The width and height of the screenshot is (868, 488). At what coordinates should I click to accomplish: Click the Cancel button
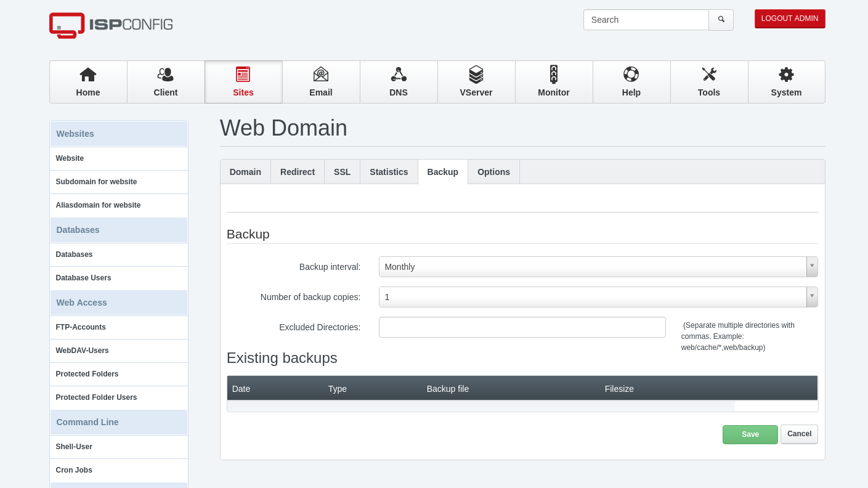pyautogui.click(x=799, y=434)
